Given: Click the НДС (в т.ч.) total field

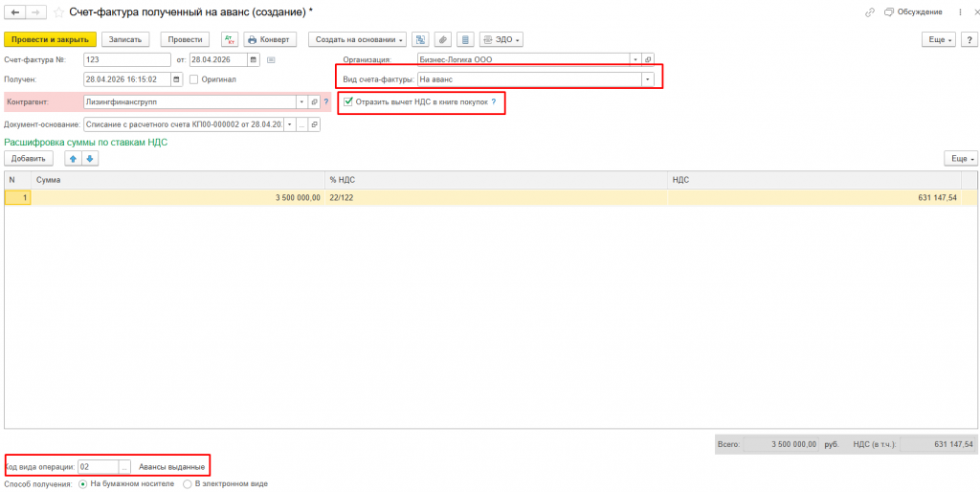Looking at the screenshot, I should click(938, 444).
